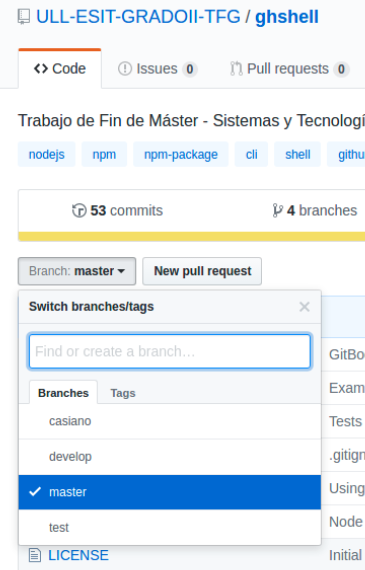Switch to the develop branch
This screenshot has height=570, width=365.
[x=170, y=457]
